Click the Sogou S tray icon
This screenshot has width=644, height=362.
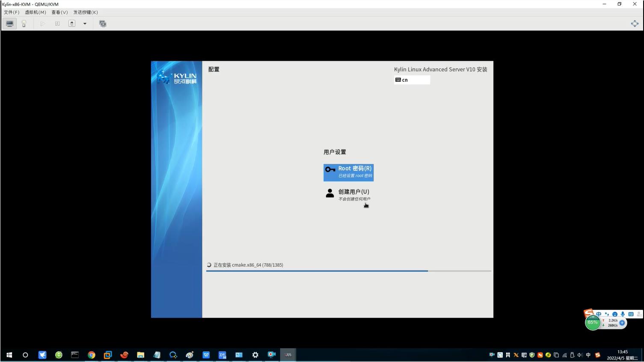click(x=598, y=355)
